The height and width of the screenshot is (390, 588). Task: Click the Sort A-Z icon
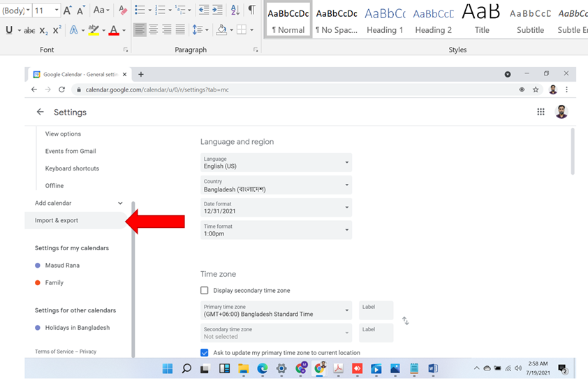(235, 10)
